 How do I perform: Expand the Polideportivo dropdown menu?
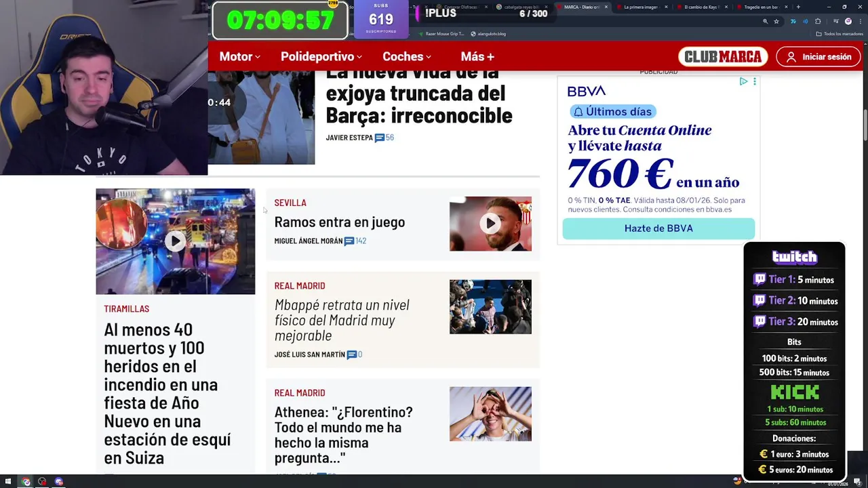[321, 57]
